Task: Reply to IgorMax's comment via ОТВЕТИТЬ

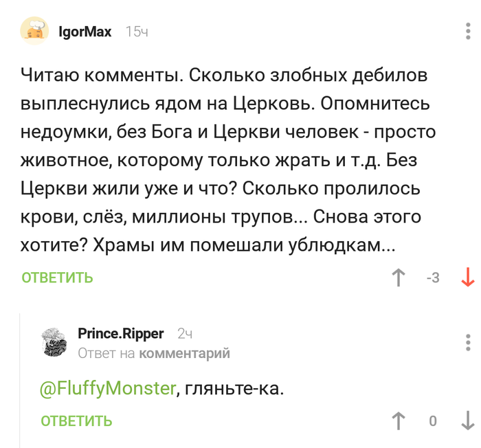Action: pos(57,278)
